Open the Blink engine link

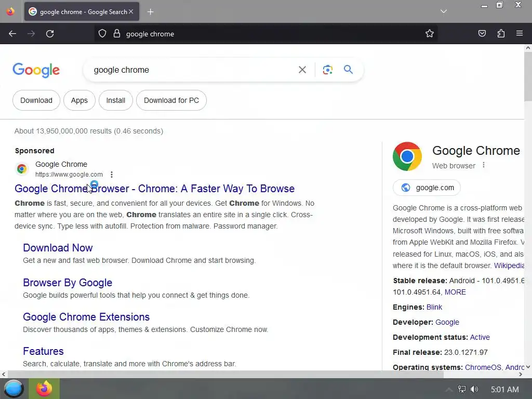click(x=434, y=308)
